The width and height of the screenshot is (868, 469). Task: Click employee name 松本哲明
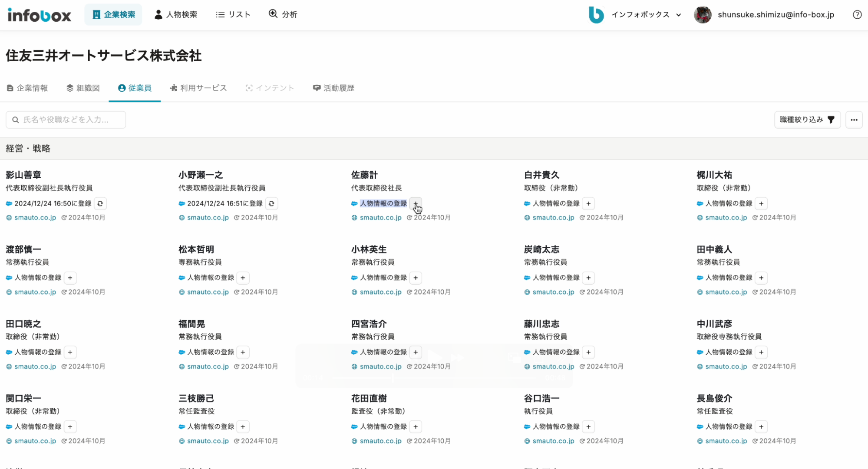point(196,249)
